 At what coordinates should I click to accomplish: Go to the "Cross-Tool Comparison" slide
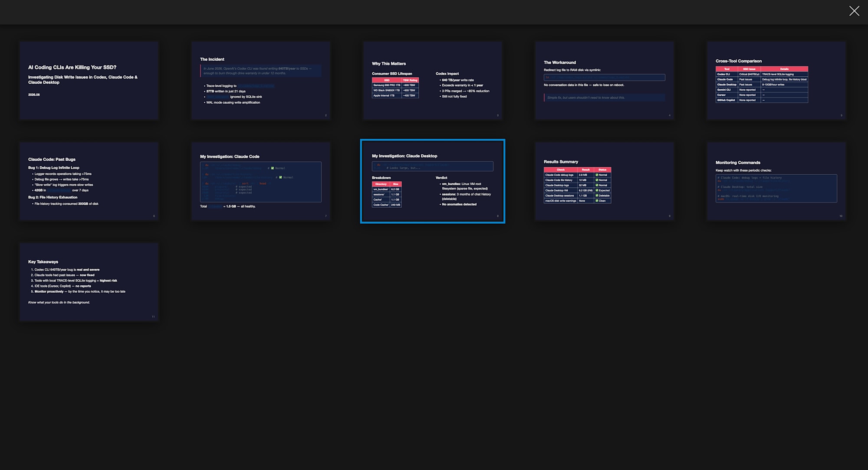(776, 81)
